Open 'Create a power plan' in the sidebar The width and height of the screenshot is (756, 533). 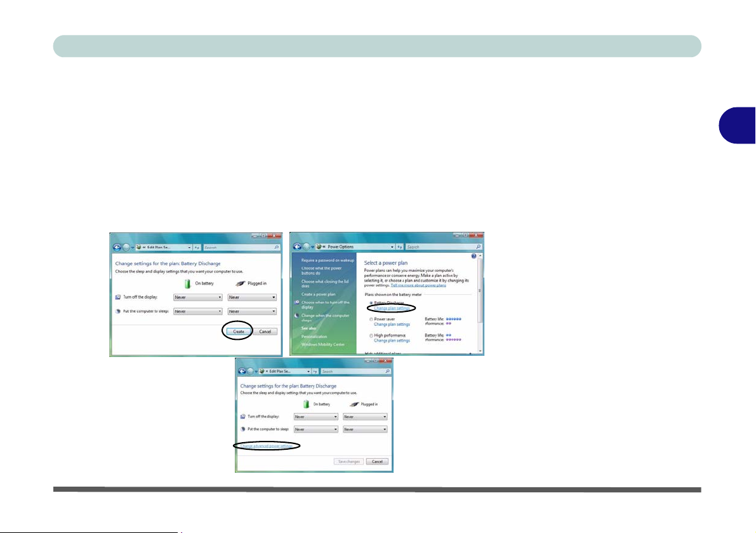click(319, 294)
